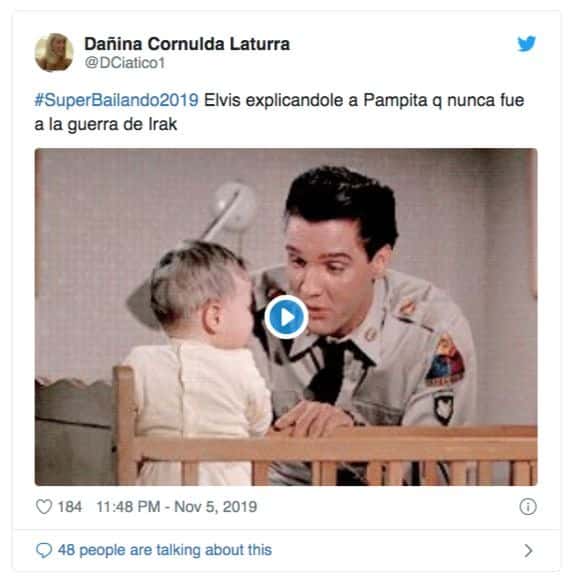Play the embedded Elvis video
Image resolution: width=572 pixels, height=580 pixels.
pyautogui.click(x=286, y=317)
